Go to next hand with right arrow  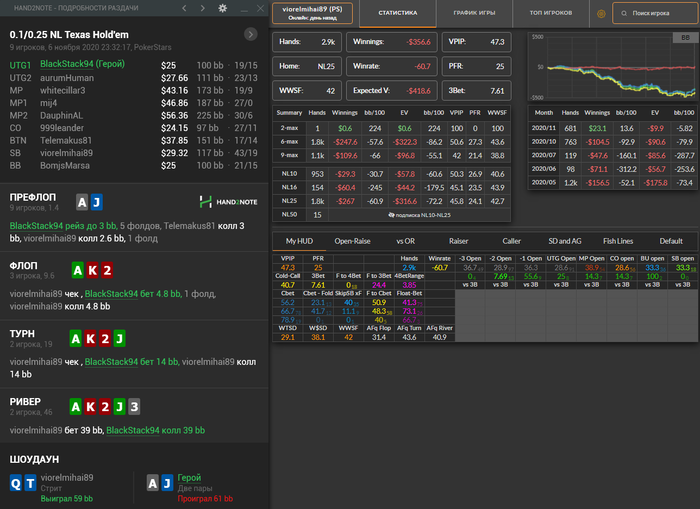point(203,8)
